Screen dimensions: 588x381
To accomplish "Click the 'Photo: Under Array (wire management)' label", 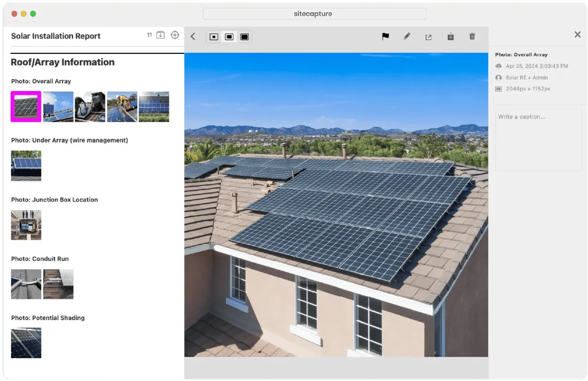I will coord(70,140).
